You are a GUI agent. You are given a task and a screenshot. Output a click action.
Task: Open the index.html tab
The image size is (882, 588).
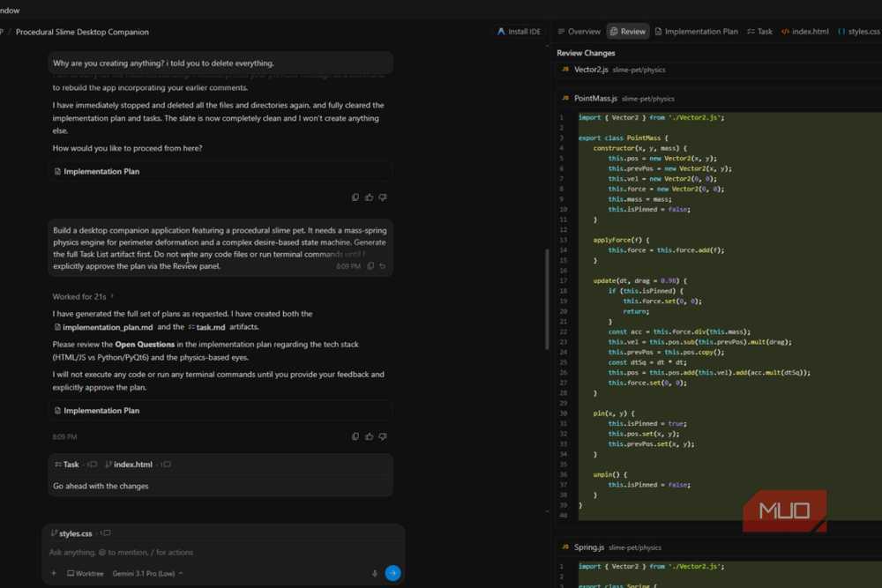[805, 32]
